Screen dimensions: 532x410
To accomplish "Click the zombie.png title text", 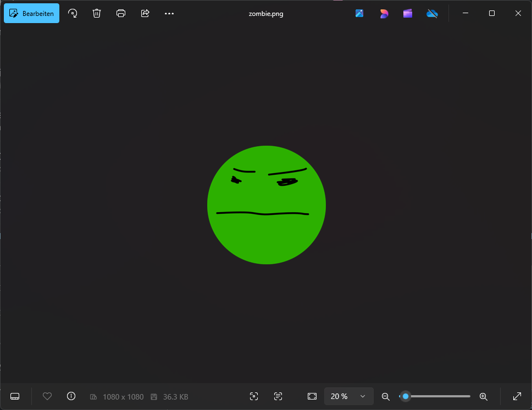I will coord(266,14).
